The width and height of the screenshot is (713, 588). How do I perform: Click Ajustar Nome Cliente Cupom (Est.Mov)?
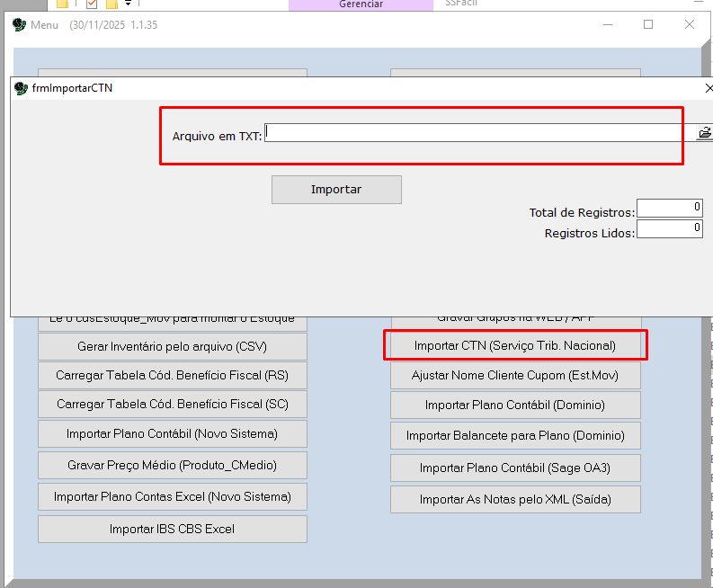point(515,375)
